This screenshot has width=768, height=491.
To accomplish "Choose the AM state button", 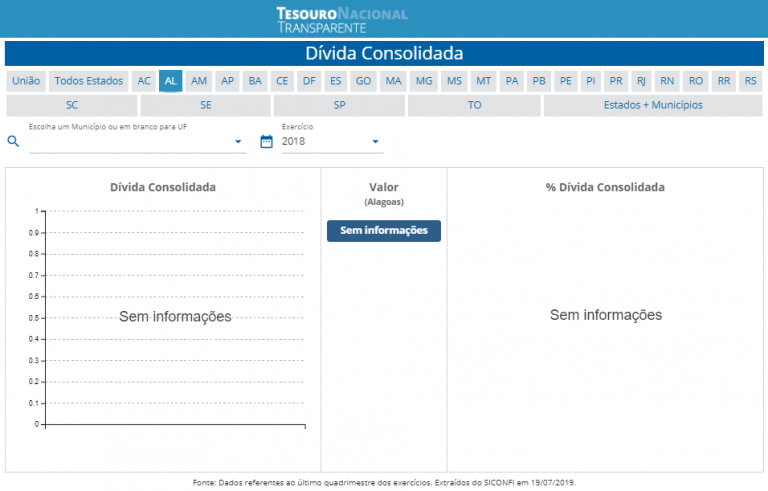I will tap(199, 81).
